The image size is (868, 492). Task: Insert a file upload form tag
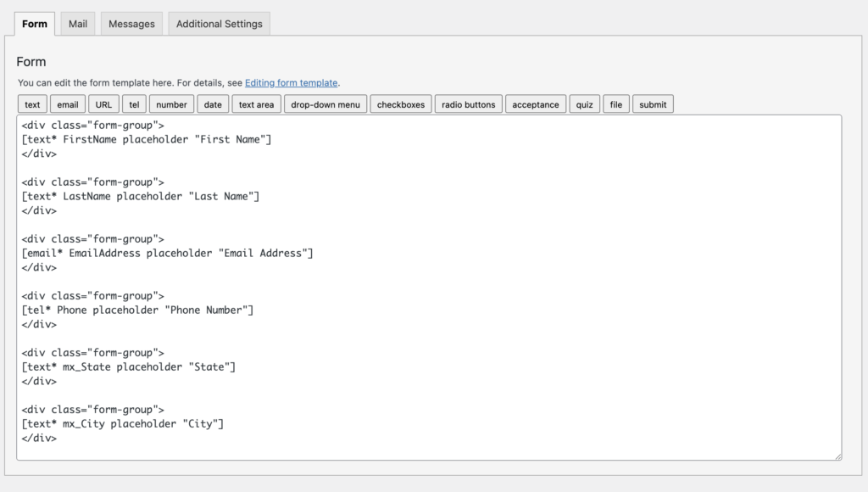coord(615,103)
